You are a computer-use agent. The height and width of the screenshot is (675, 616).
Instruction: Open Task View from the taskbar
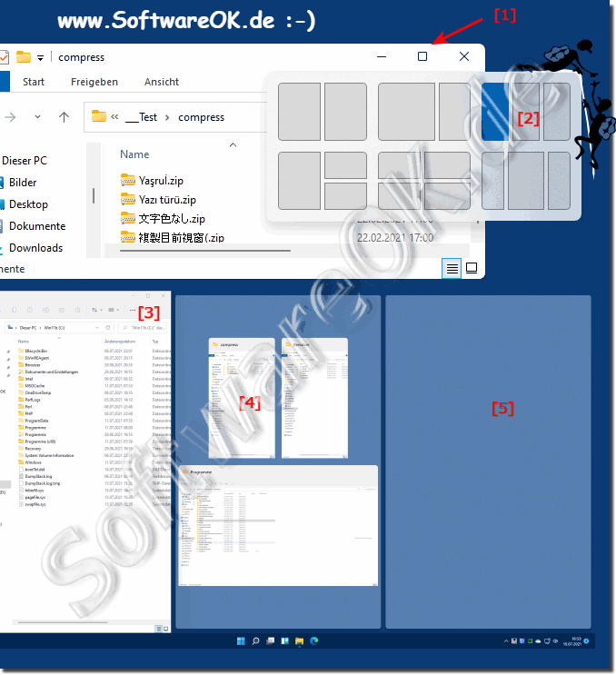point(271,641)
